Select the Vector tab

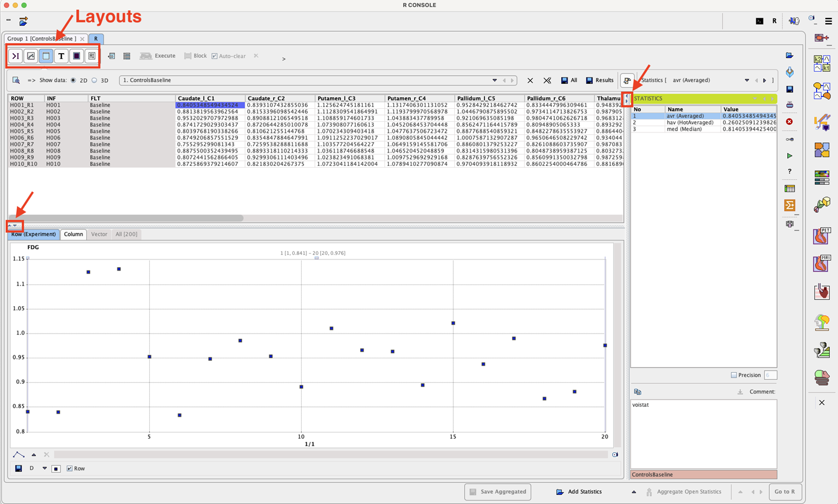pos(99,234)
